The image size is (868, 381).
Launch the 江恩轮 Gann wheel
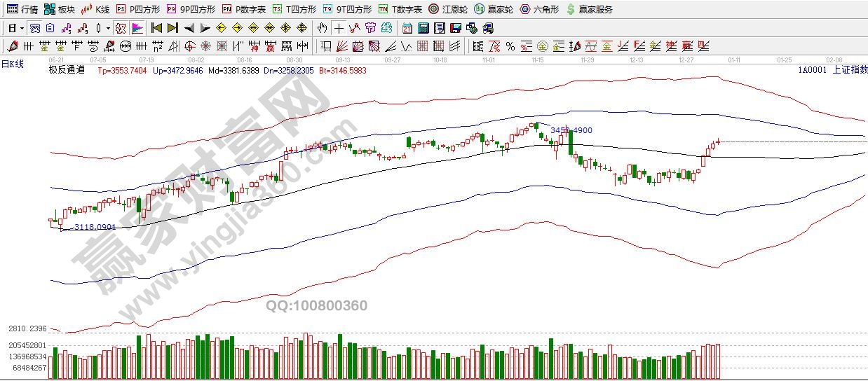[447, 9]
